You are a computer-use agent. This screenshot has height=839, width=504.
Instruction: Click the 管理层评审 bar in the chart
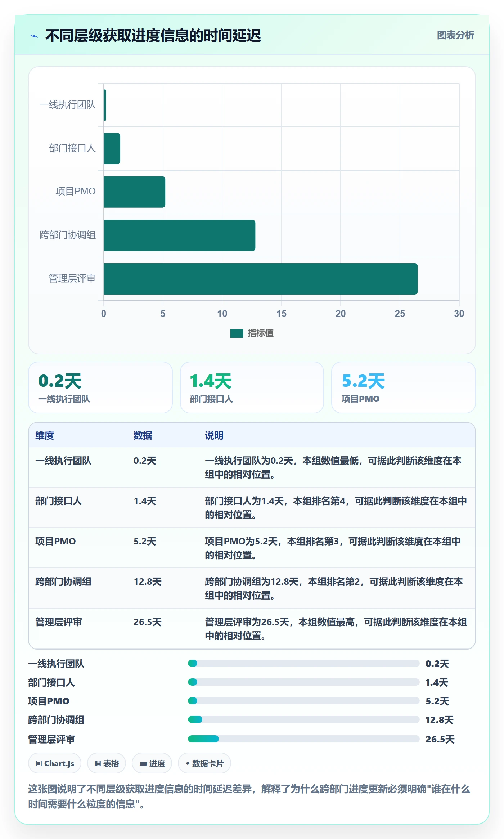pyautogui.click(x=261, y=279)
